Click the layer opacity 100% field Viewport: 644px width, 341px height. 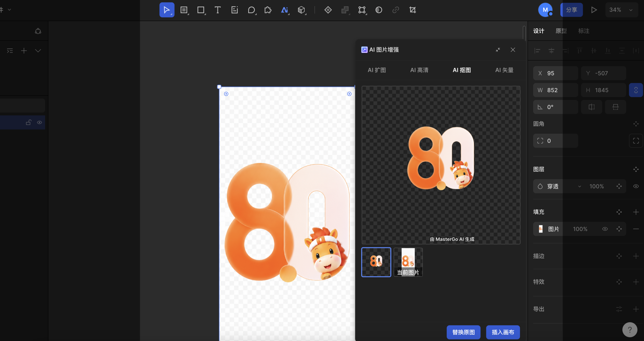click(x=596, y=186)
